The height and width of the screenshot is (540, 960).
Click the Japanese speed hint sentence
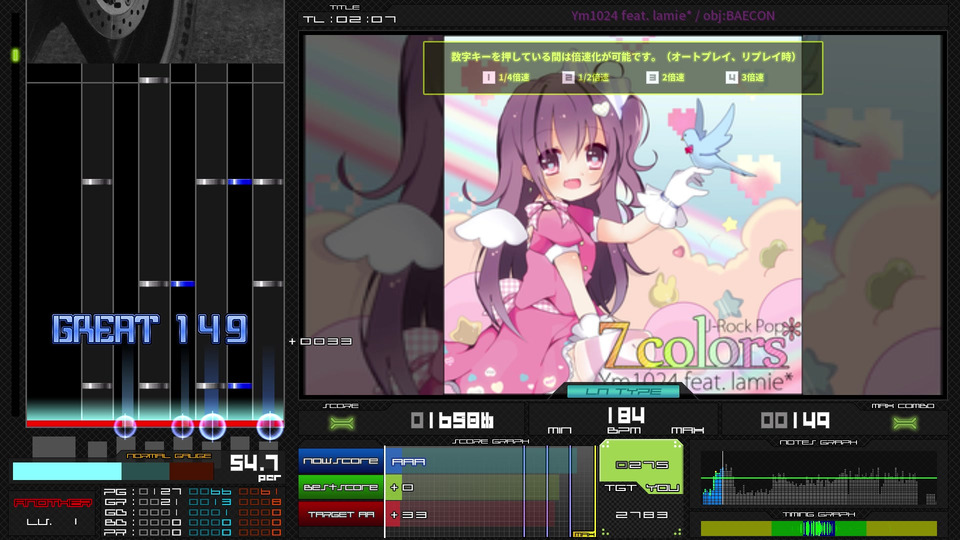[x=623, y=56]
